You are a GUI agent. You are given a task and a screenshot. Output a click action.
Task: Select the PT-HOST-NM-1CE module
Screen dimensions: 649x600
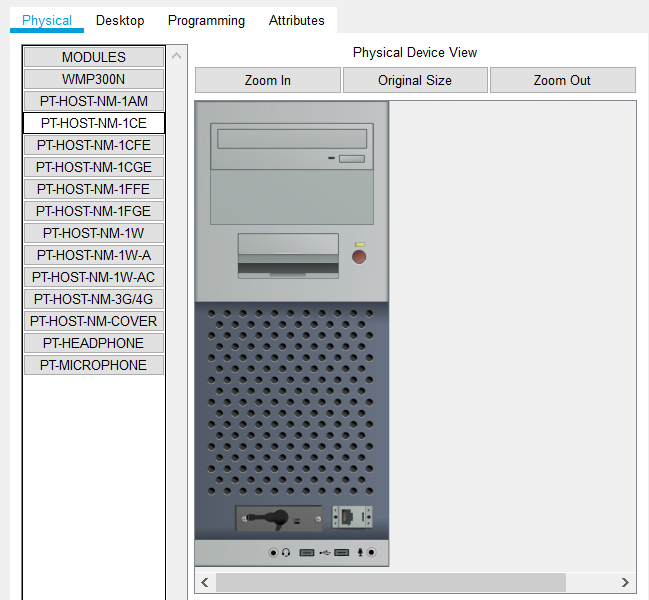tap(94, 123)
